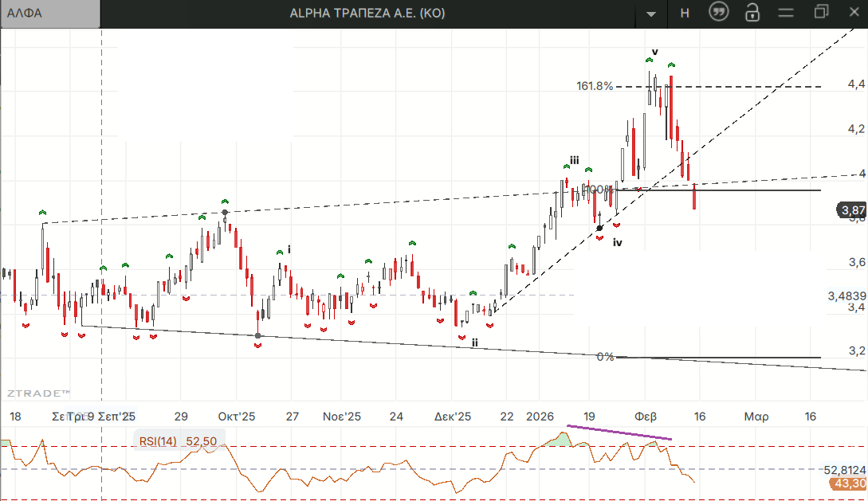This screenshot has width=868, height=501.
Task: Open the two-line hamburger menu
Action: 787,13
